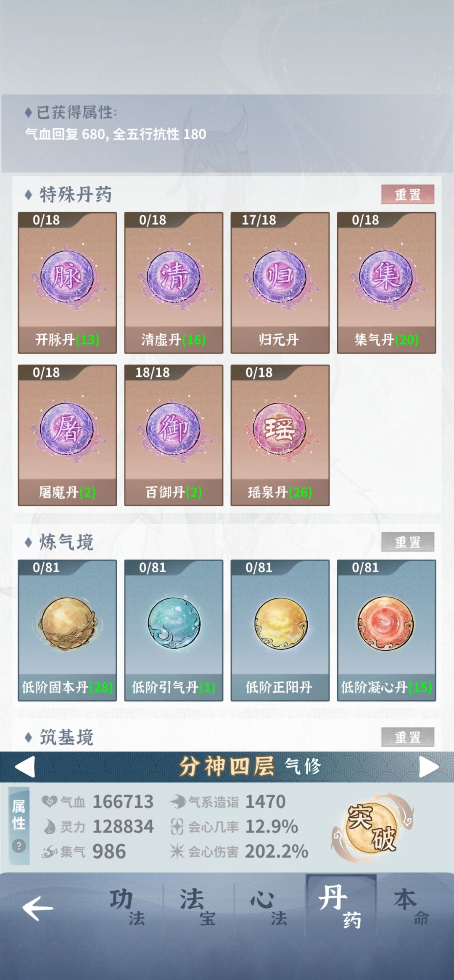This screenshot has width=454, height=980.
Task: Open the 属性 help question mark
Action: tap(18, 845)
